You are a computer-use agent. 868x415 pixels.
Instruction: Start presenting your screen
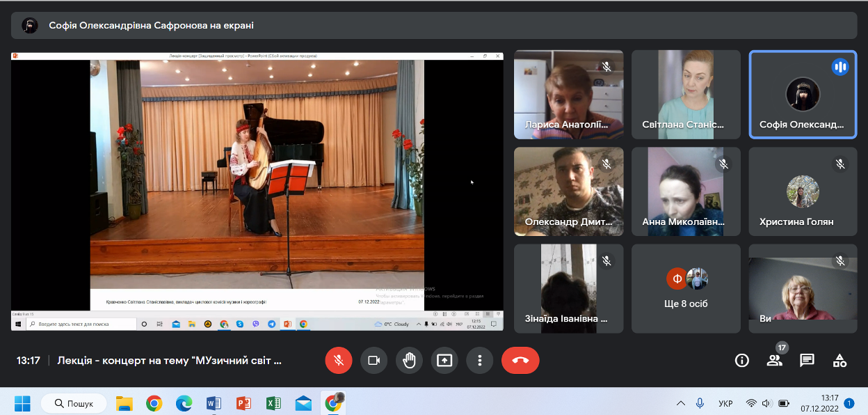(444, 360)
